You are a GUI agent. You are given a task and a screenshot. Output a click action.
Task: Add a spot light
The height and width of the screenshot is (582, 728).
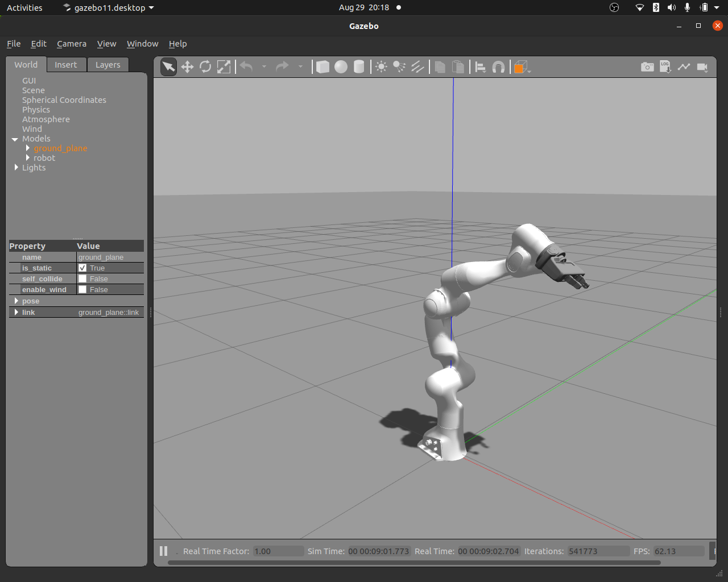tap(400, 67)
